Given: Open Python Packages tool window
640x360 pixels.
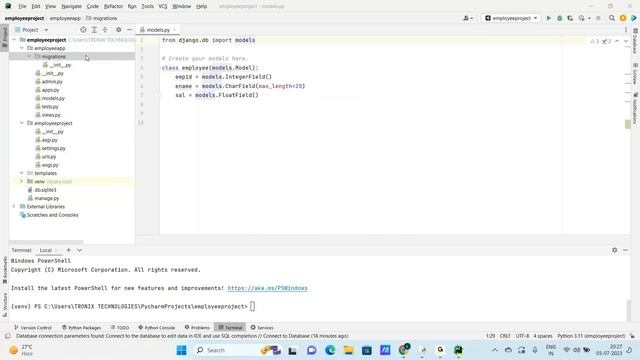Looking at the screenshot, I should pos(82,327).
